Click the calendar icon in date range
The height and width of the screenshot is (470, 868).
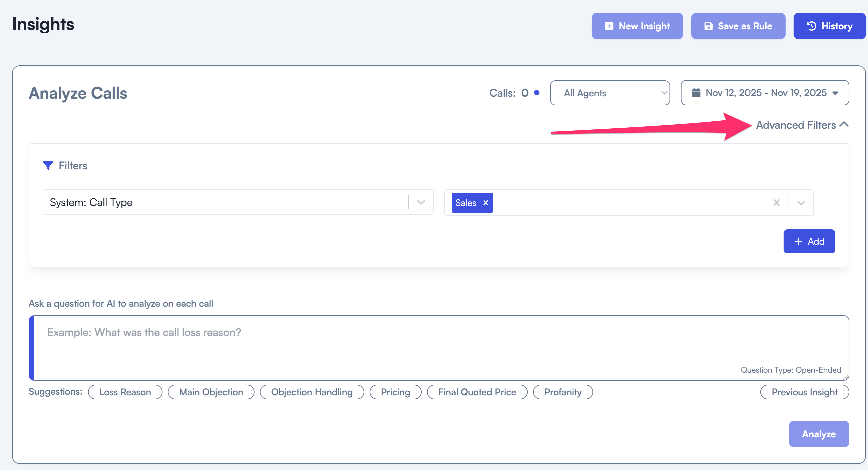[x=696, y=93]
